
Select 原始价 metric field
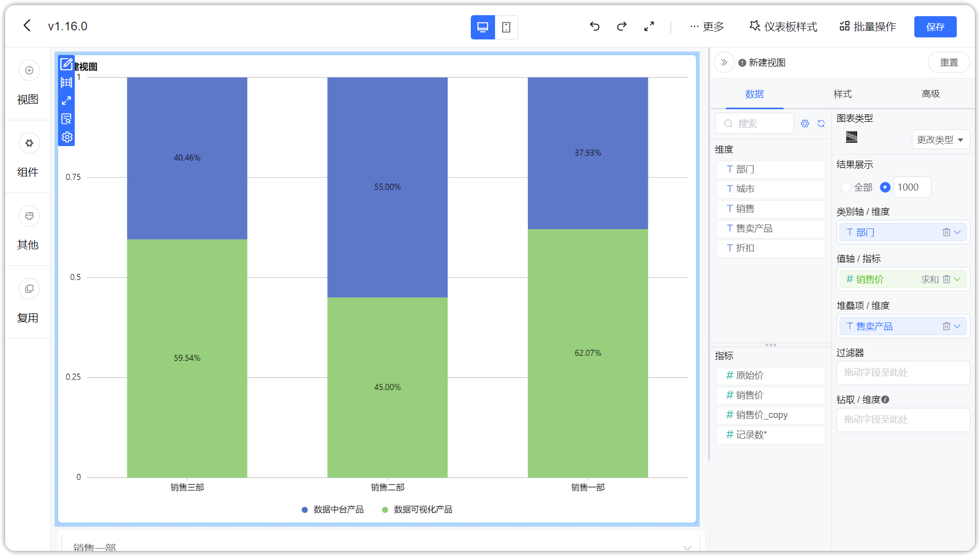(771, 376)
